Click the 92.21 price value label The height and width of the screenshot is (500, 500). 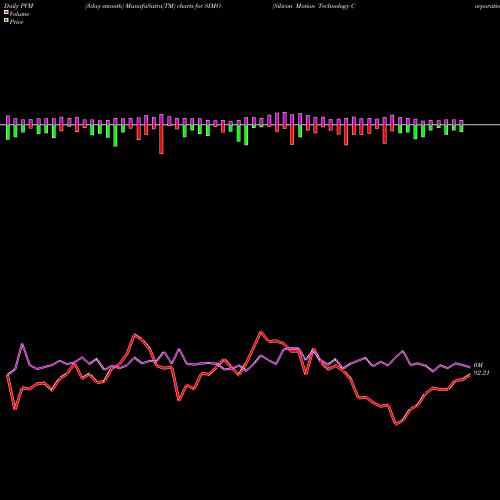click(x=481, y=373)
